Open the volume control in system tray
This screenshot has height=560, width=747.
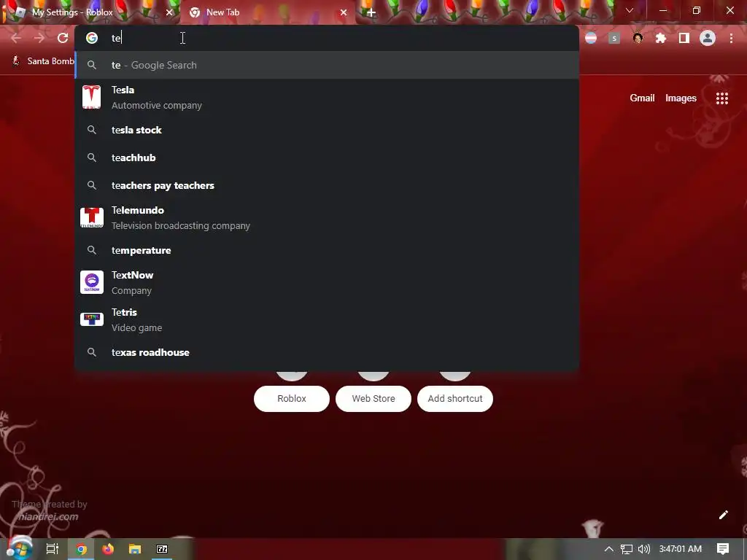643,549
